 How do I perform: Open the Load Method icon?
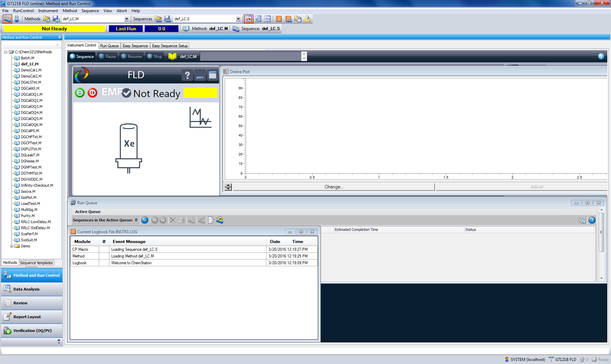coord(47,19)
